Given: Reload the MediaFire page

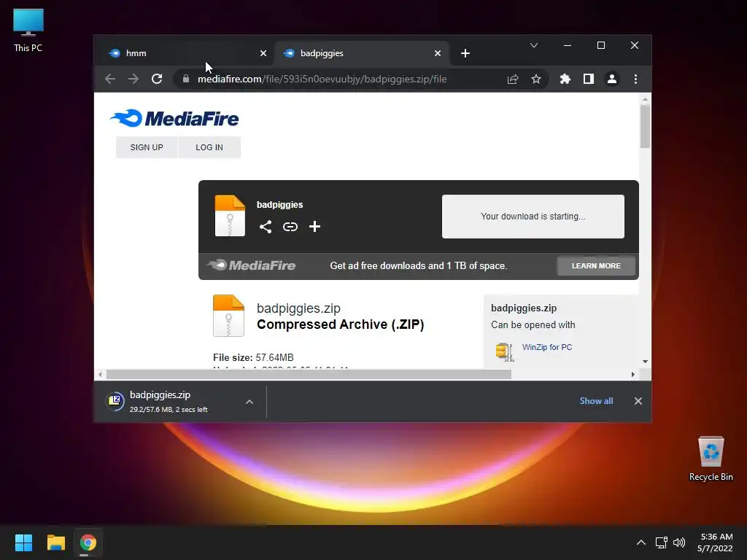Looking at the screenshot, I should (x=157, y=79).
